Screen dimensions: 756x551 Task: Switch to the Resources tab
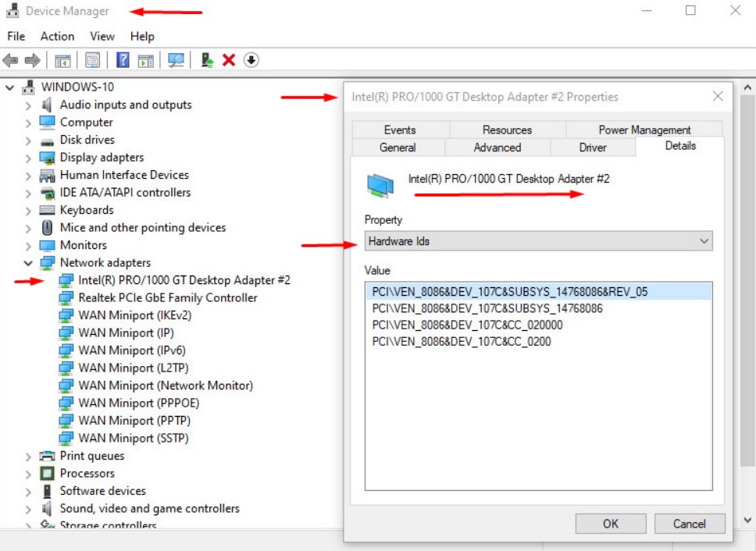507,130
